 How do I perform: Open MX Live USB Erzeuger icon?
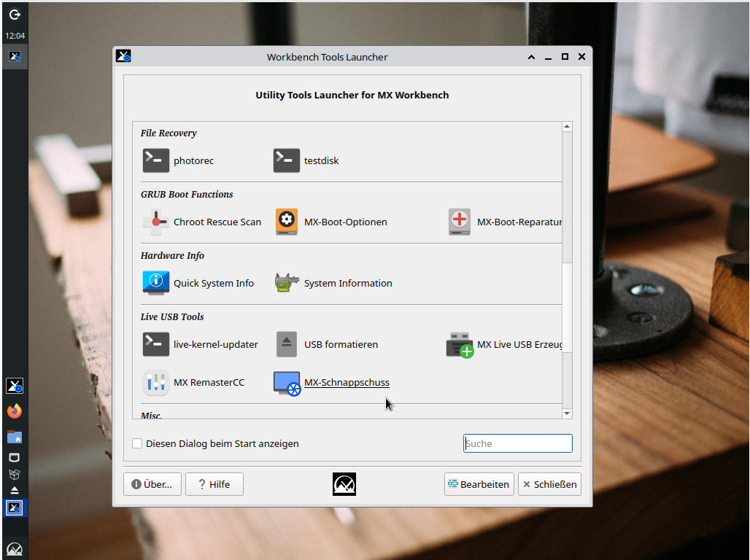pyautogui.click(x=460, y=345)
